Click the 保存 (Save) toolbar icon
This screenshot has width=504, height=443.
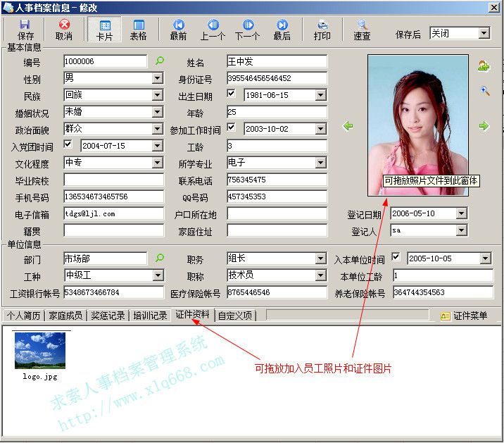click(x=25, y=30)
